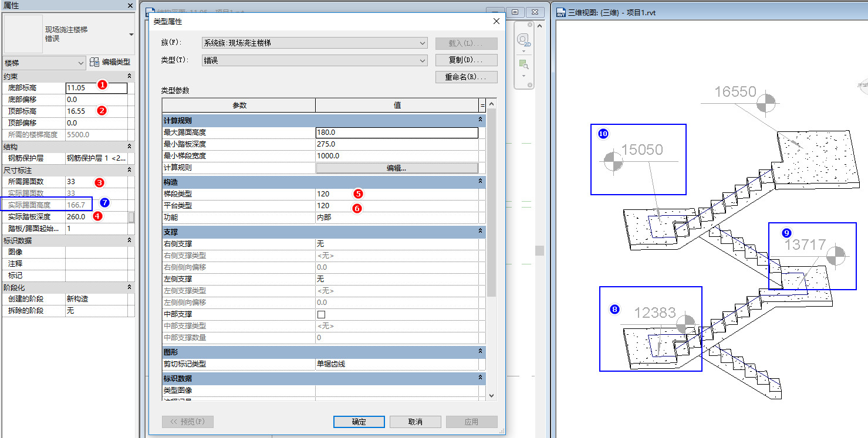The width and height of the screenshot is (868, 438).
Task: Click the 重命名(R)... rename button
Action: (x=467, y=77)
